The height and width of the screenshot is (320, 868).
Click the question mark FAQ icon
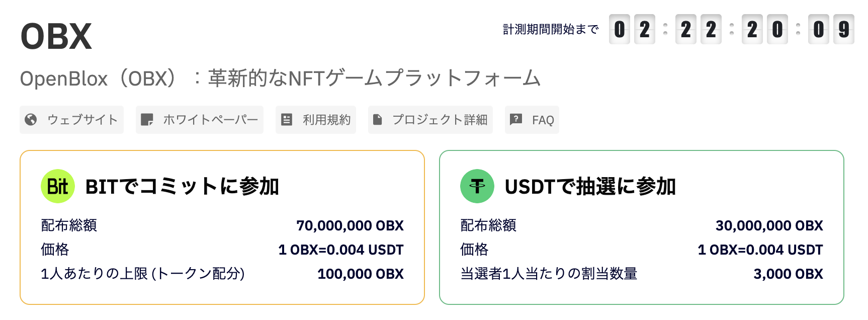point(516,120)
